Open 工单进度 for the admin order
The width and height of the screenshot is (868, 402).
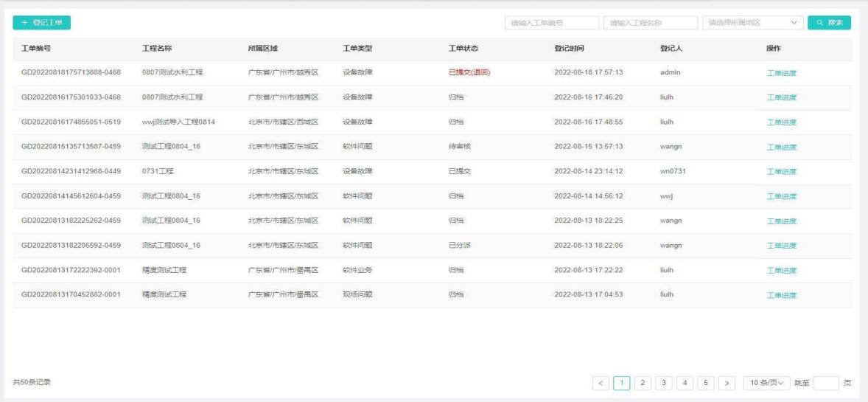(782, 73)
